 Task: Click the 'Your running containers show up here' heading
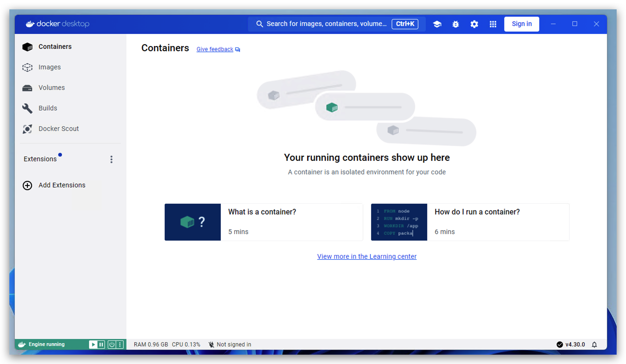click(367, 157)
